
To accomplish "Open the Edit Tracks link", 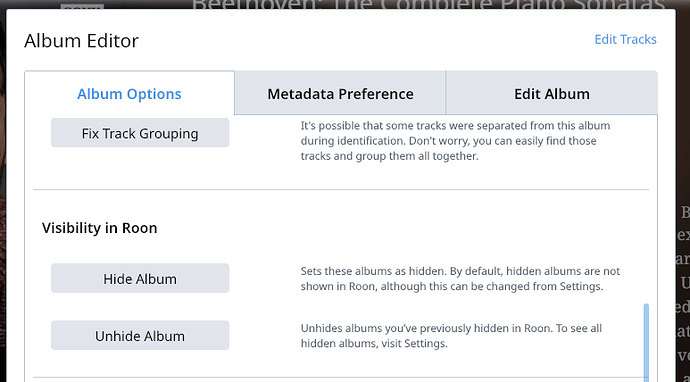I will pyautogui.click(x=625, y=39).
